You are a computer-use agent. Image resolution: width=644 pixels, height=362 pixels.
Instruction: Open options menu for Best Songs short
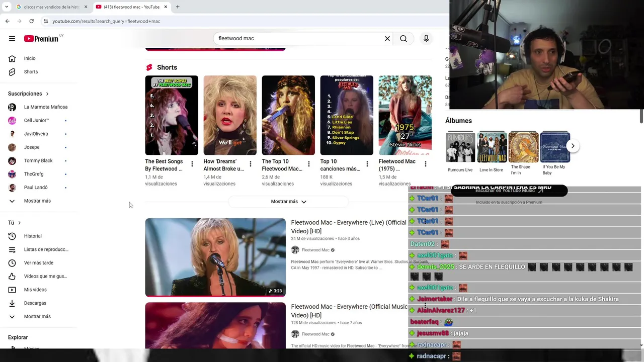pyautogui.click(x=192, y=164)
